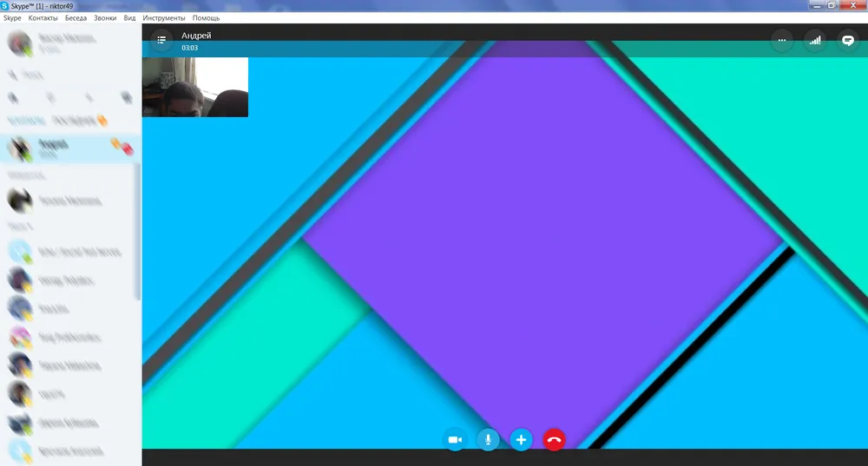Open the three-dots more options icon
This screenshot has height=466, width=868.
pyautogui.click(x=782, y=41)
